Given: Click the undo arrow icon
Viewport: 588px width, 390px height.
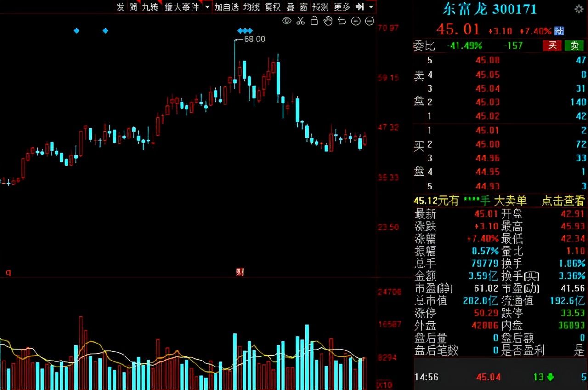Looking at the screenshot, I should tap(342, 21).
